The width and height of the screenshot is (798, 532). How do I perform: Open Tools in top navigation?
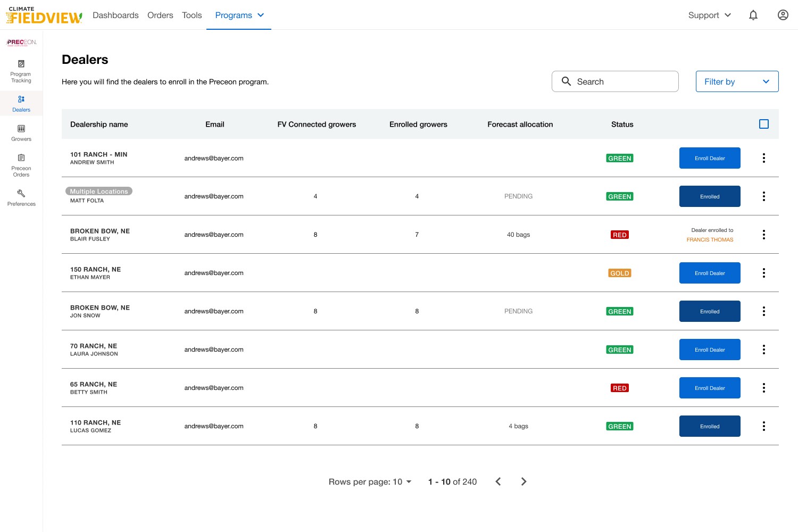point(192,15)
